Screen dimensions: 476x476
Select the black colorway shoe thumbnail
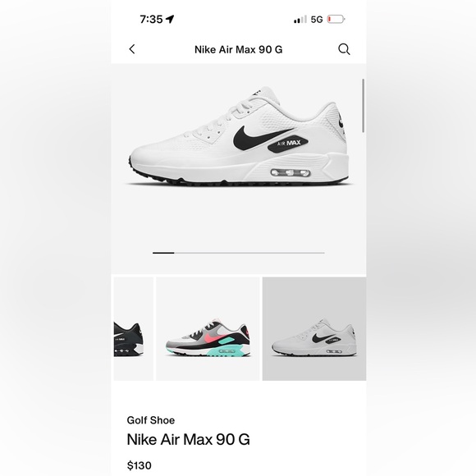[x=134, y=329]
